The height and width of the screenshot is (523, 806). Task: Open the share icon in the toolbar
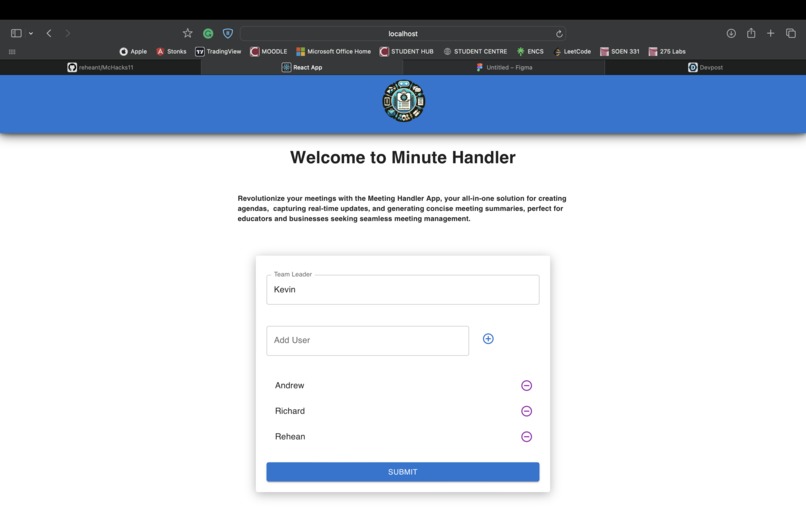pyautogui.click(x=751, y=33)
